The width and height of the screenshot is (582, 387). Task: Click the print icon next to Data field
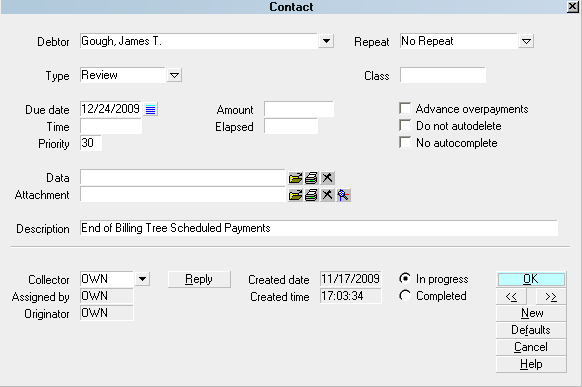tap(311, 178)
